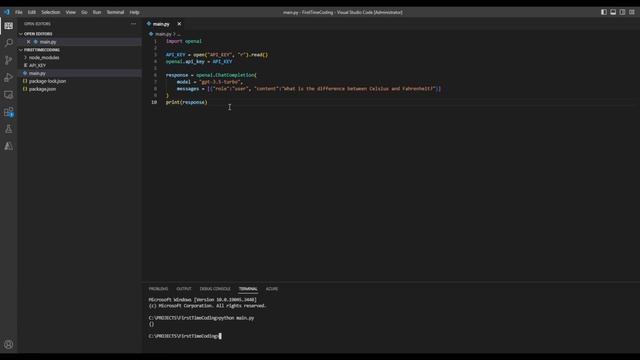Select main.py under Open Editors
The image size is (640, 360).
point(48,42)
